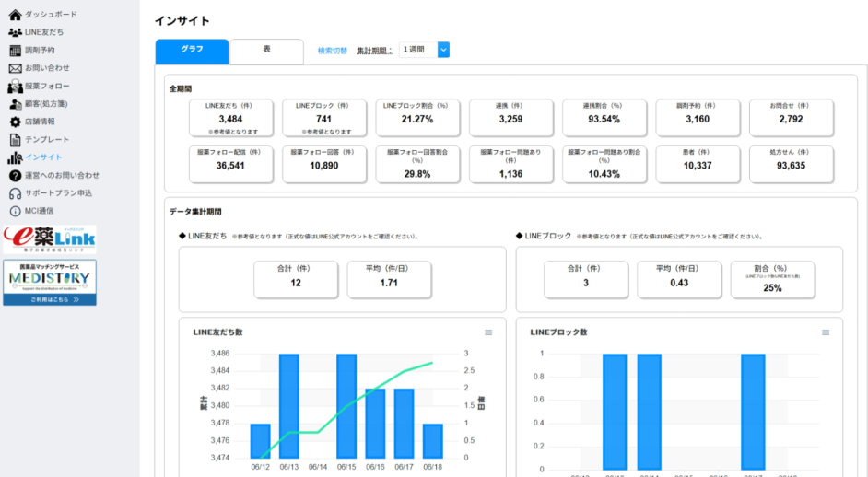The width and height of the screenshot is (868, 477).
Task: Click the MEDISTORY banner
Action: point(50,282)
